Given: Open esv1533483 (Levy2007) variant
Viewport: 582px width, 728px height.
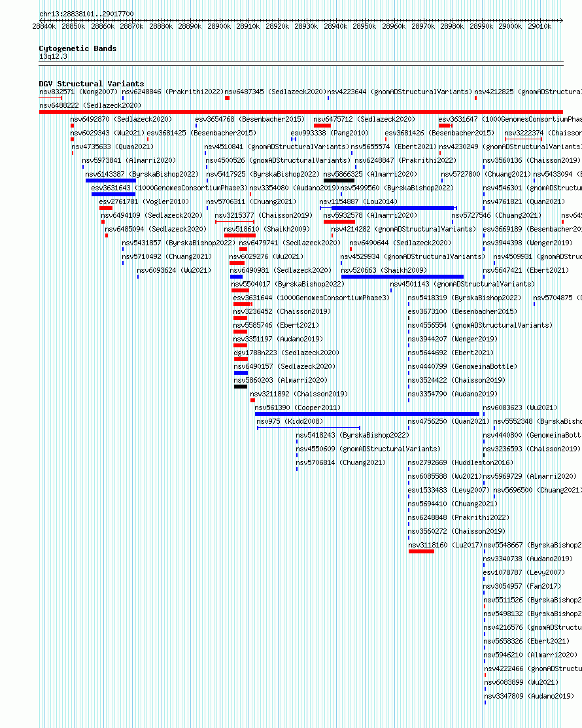Looking at the screenshot, I should [449, 490].
